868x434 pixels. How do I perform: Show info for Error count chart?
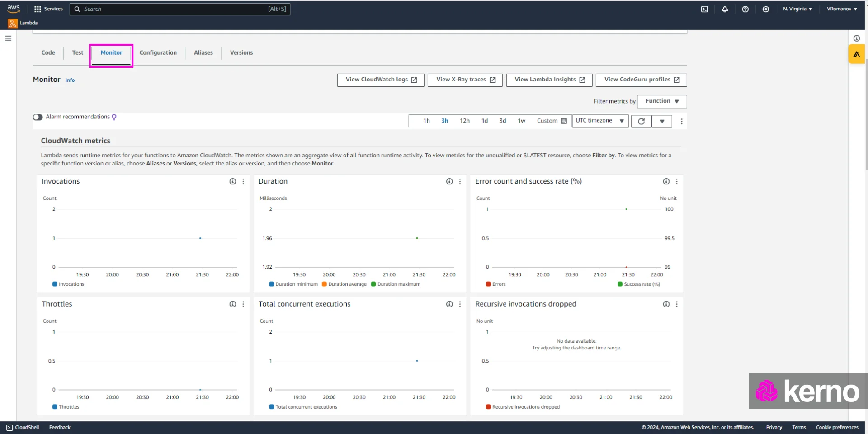tap(666, 181)
